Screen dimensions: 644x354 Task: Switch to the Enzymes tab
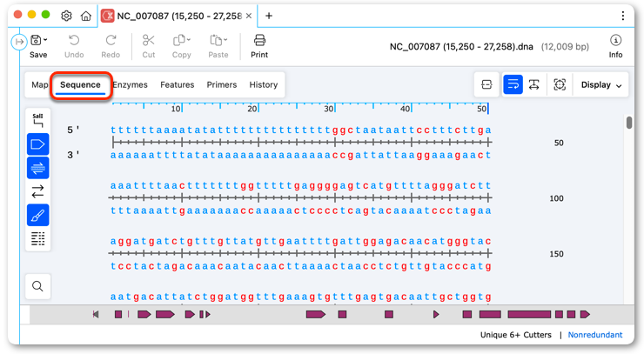tap(131, 84)
